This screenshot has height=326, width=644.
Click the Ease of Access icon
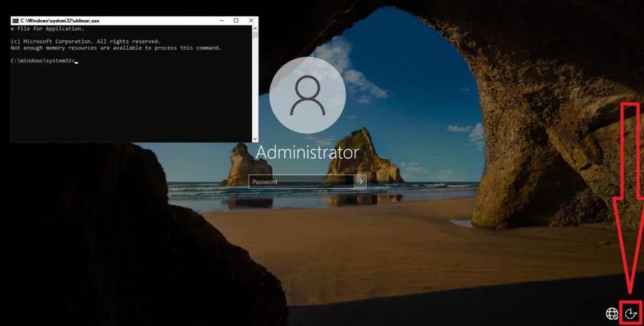pos(631,313)
